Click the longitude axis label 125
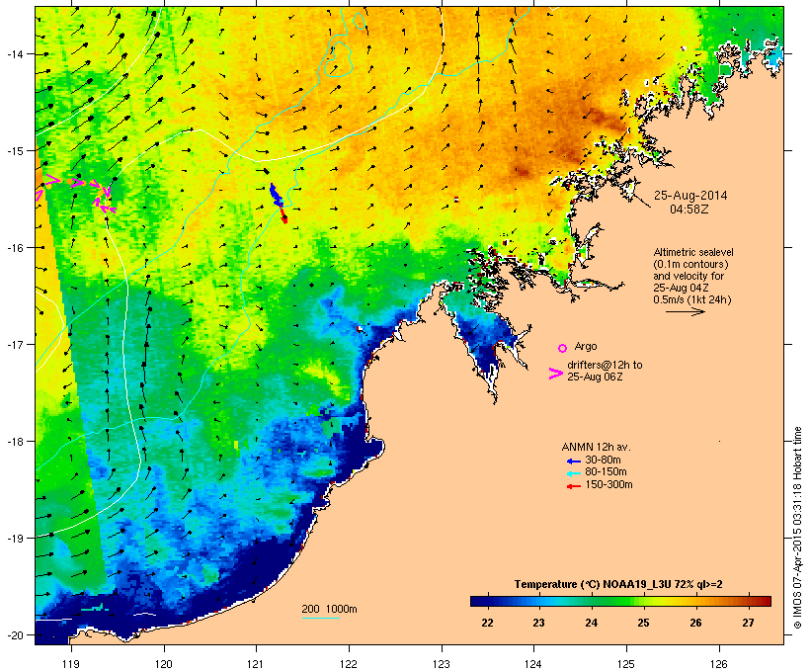 click(x=626, y=664)
